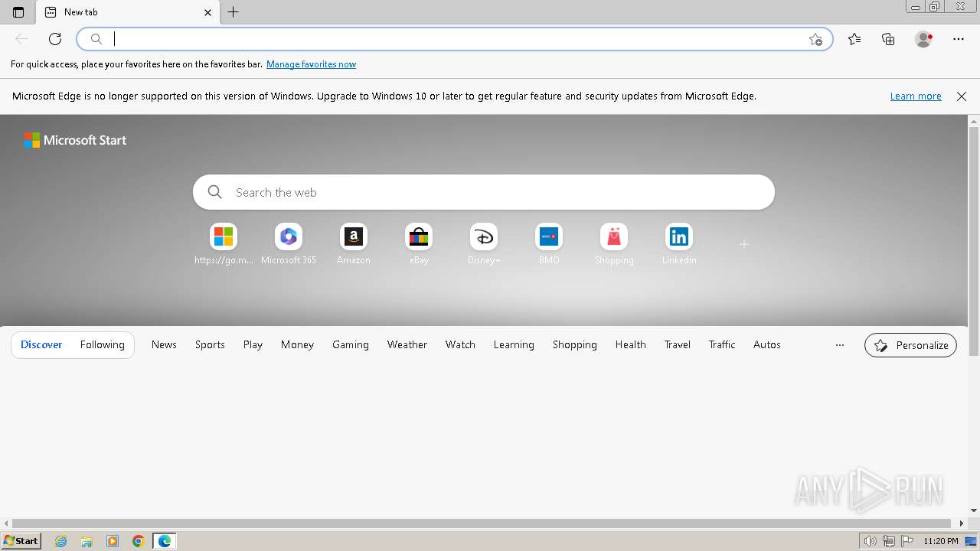
Task: Open the https://go.m... quick link tile
Action: 224,244
